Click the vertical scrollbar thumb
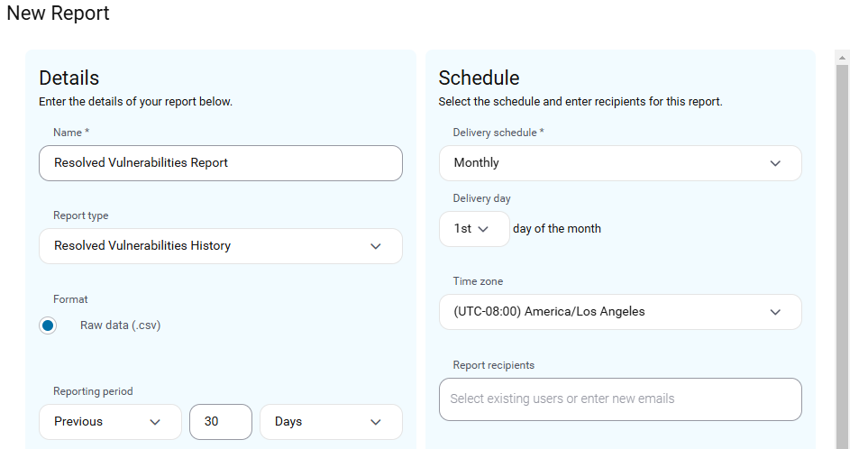 842,257
